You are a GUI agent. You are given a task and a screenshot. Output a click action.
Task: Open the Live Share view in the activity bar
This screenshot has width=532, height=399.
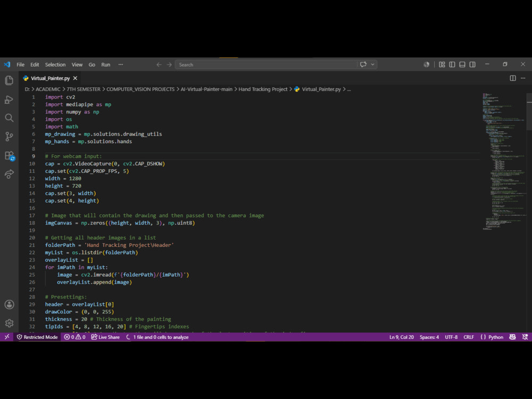pos(9,174)
